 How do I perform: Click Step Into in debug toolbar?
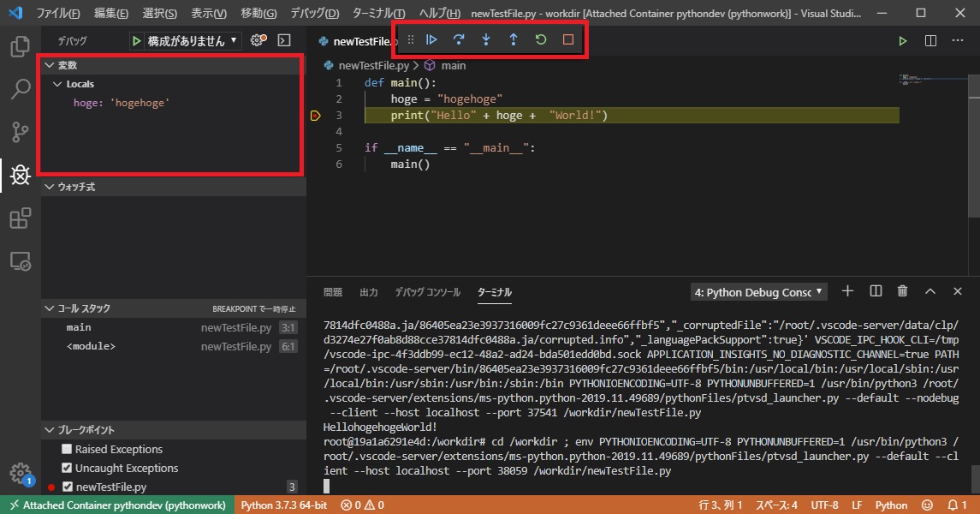point(485,39)
